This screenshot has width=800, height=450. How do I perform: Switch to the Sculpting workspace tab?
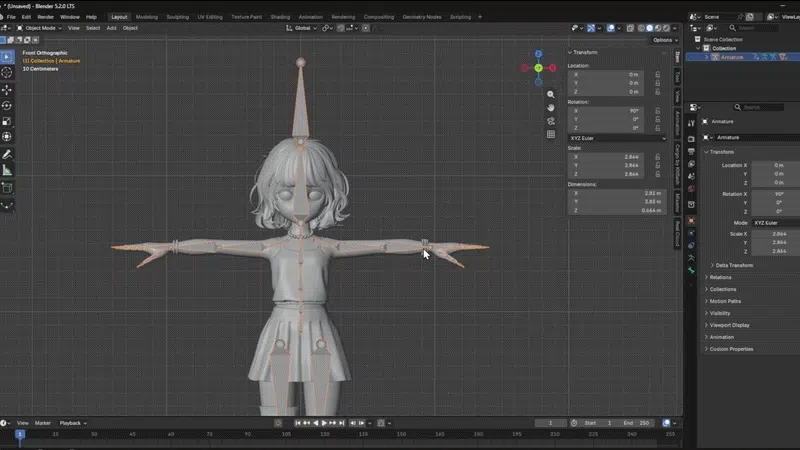pos(178,17)
